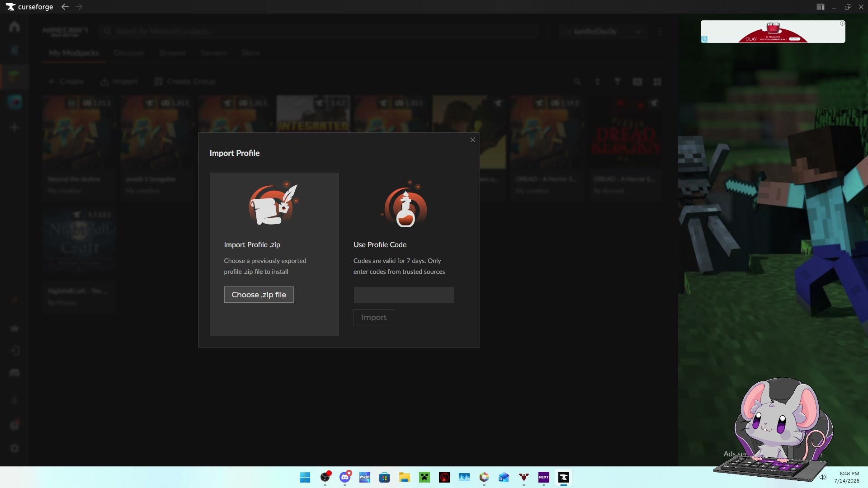Go forward with the title bar forward arrow
Viewport: 868px width, 488px height.
[x=79, y=7]
